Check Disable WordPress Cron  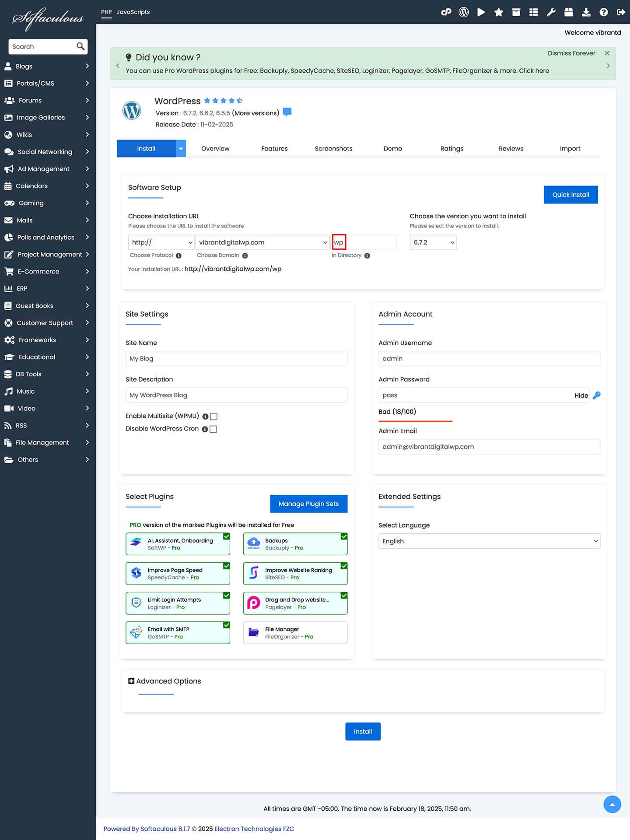[213, 429]
